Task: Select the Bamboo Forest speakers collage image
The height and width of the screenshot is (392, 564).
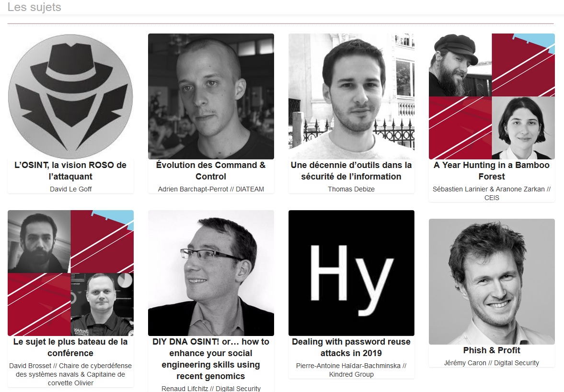Action: click(492, 96)
